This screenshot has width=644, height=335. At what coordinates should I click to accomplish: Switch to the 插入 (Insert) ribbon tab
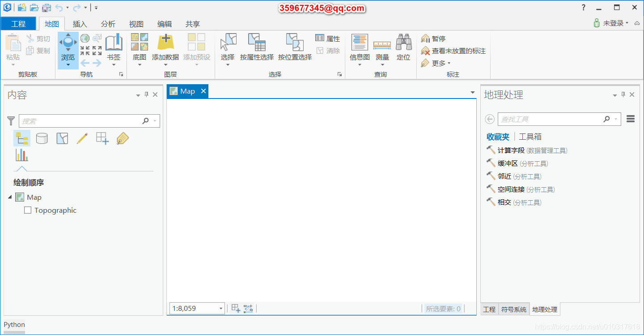pyautogui.click(x=80, y=24)
